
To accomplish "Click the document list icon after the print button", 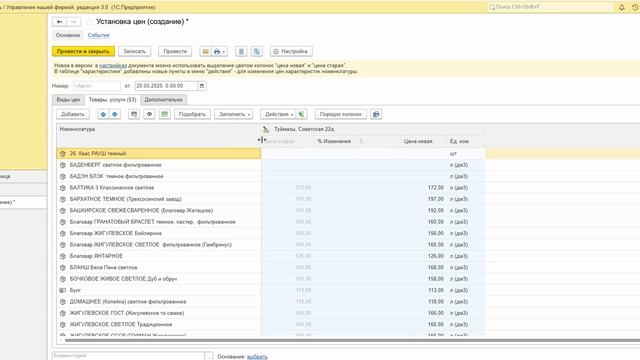I will tap(241, 51).
